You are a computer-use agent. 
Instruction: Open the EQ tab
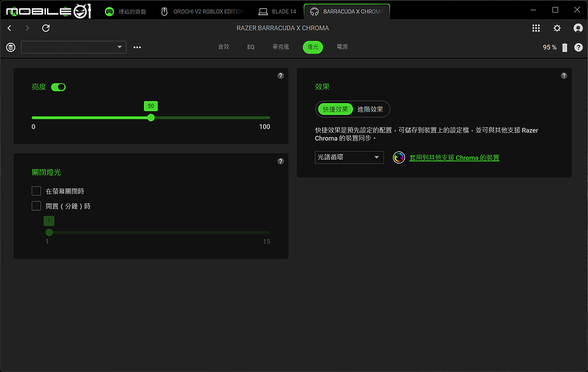click(x=251, y=47)
